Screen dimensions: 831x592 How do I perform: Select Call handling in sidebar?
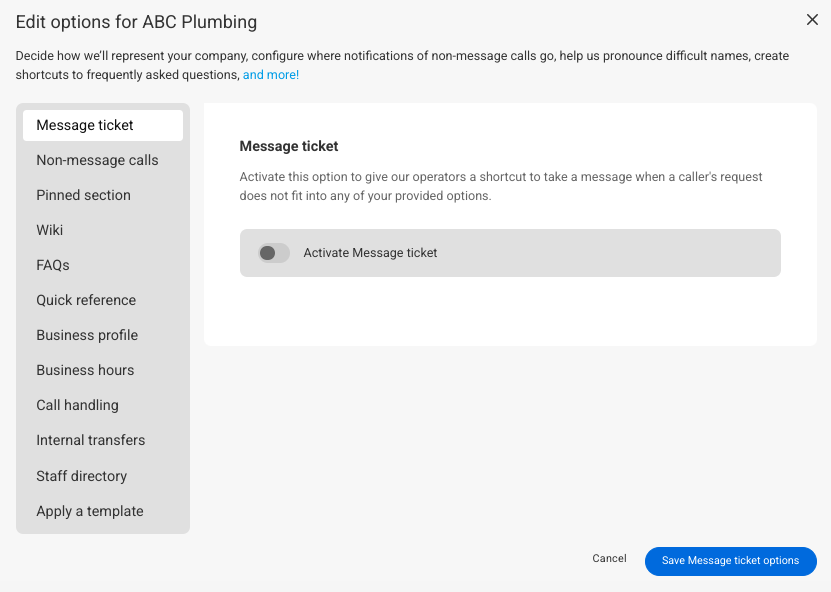point(77,405)
